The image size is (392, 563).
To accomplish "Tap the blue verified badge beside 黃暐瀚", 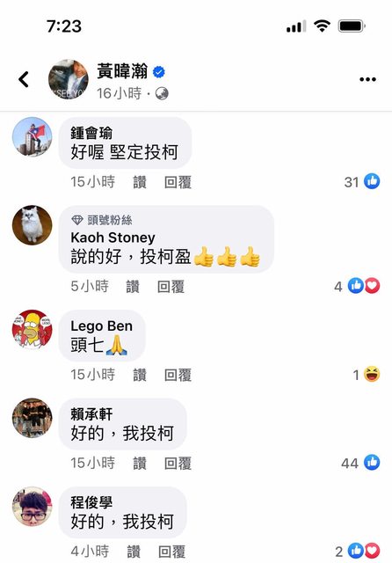I will [x=159, y=72].
